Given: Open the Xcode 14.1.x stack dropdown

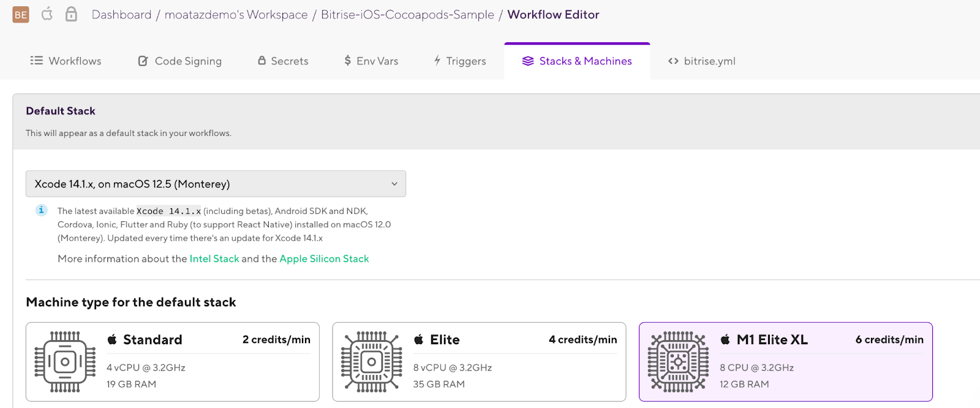Looking at the screenshot, I should pos(216,184).
